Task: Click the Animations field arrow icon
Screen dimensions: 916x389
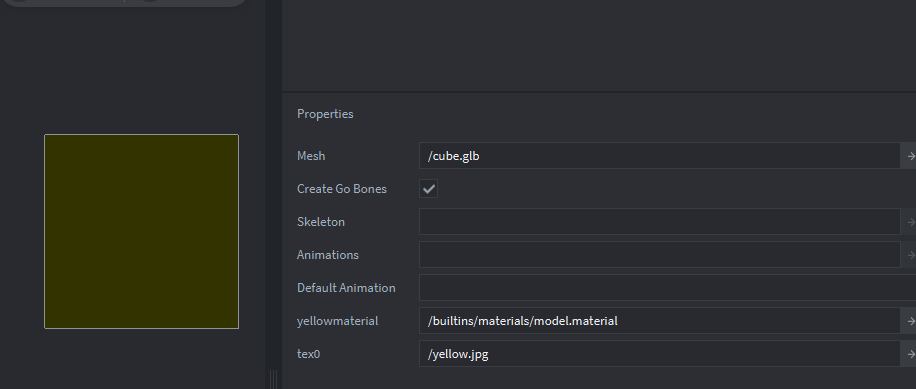Action: pyautogui.click(x=910, y=255)
